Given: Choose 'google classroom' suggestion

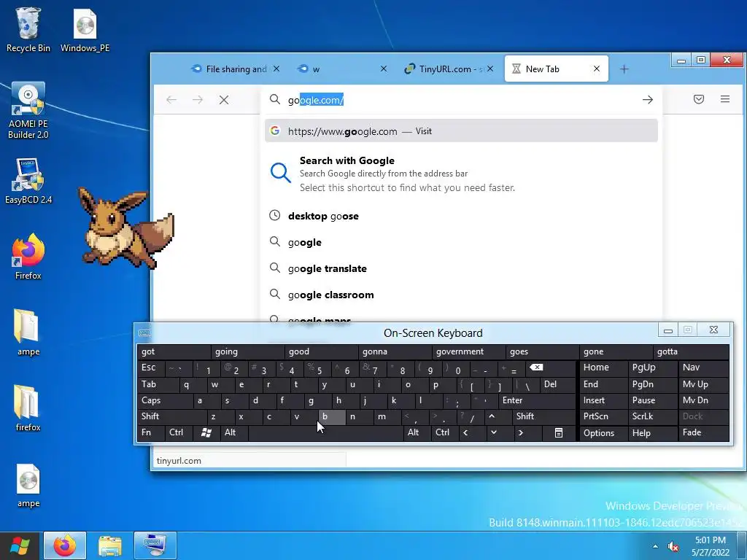Looking at the screenshot, I should coord(461,295).
